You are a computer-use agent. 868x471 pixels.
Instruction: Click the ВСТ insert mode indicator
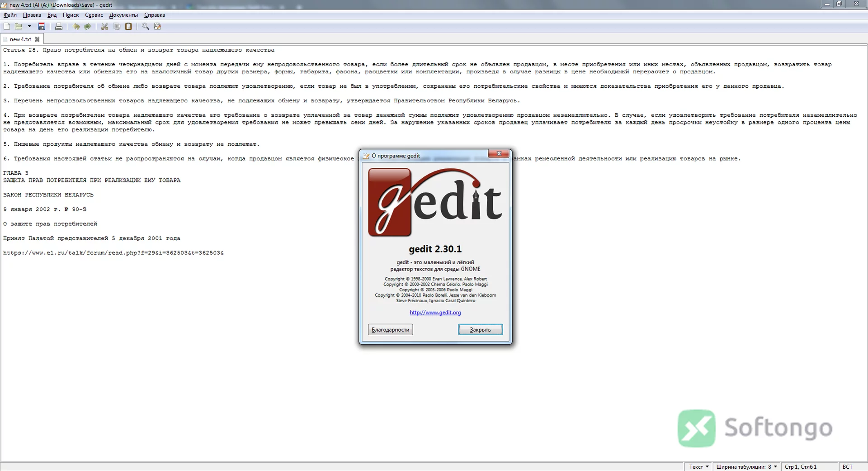click(848, 467)
